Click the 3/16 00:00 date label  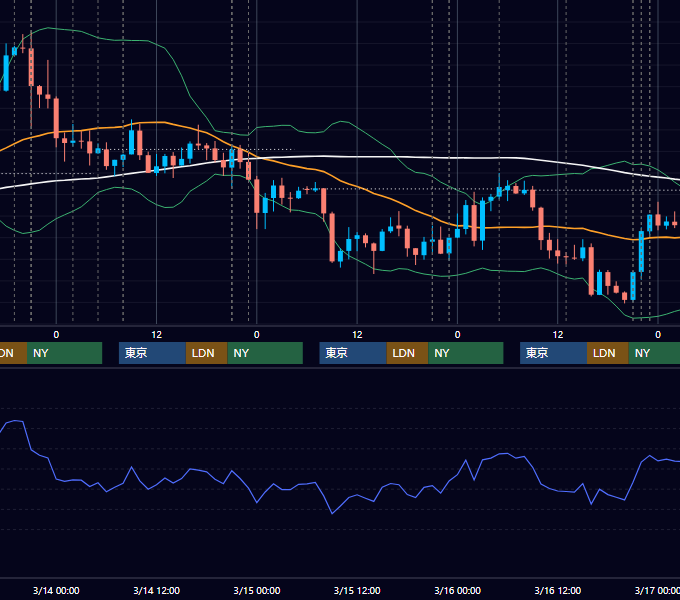tap(458, 590)
